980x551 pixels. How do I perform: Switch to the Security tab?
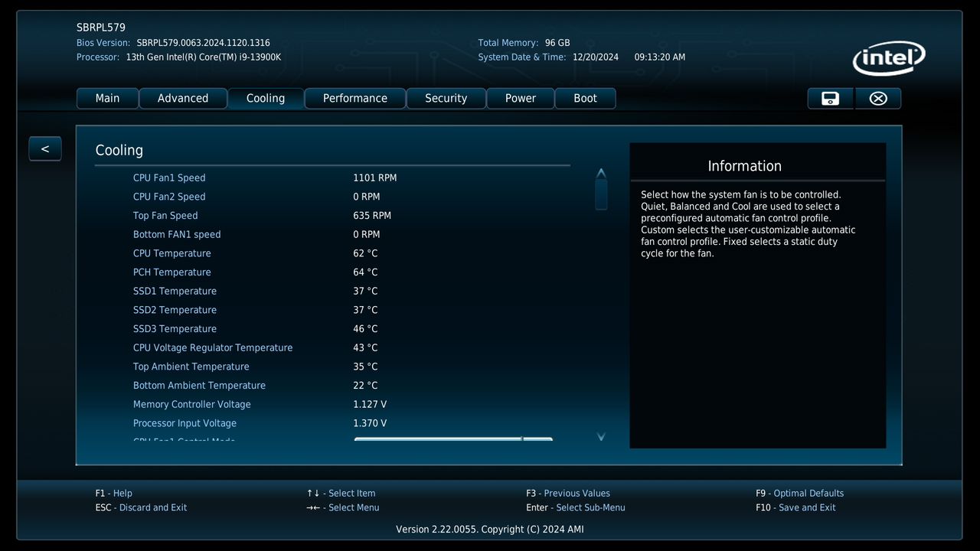click(446, 98)
